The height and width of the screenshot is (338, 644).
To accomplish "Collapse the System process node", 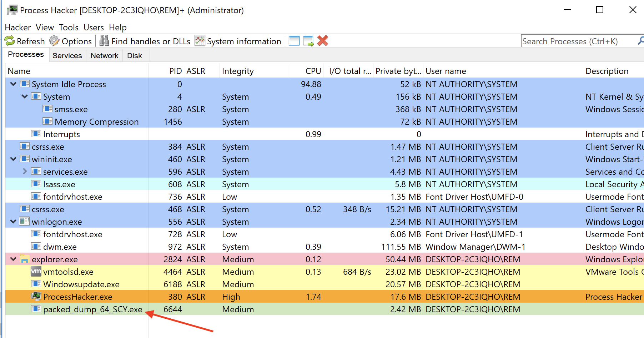I will pos(25,96).
